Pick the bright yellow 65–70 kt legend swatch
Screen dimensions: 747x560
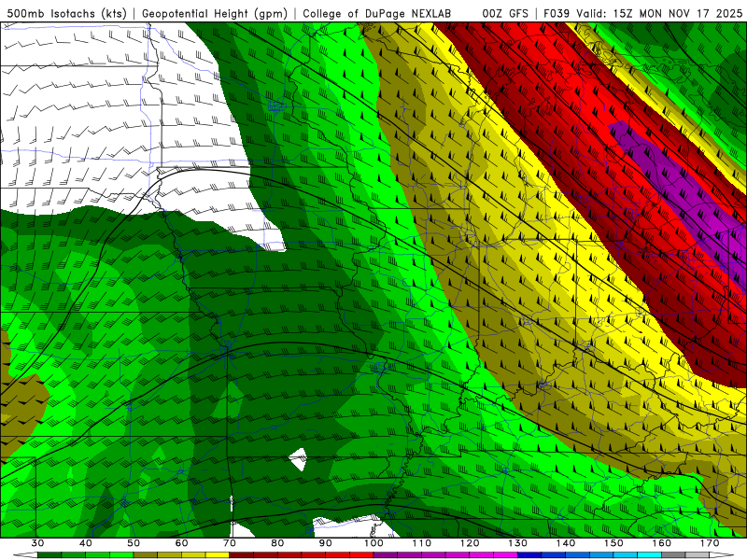click(x=218, y=556)
